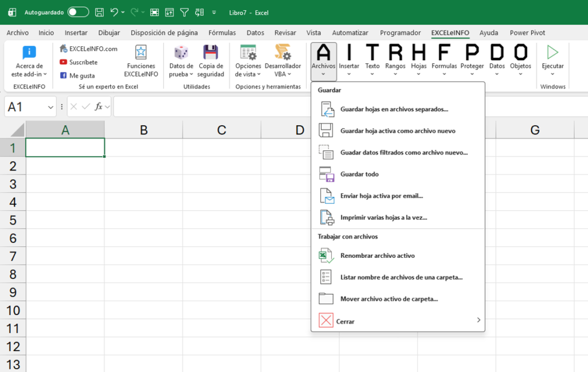The image size is (588, 372).
Task: Choose Imprimir varias hojas a la vez
Action: [x=398, y=218]
